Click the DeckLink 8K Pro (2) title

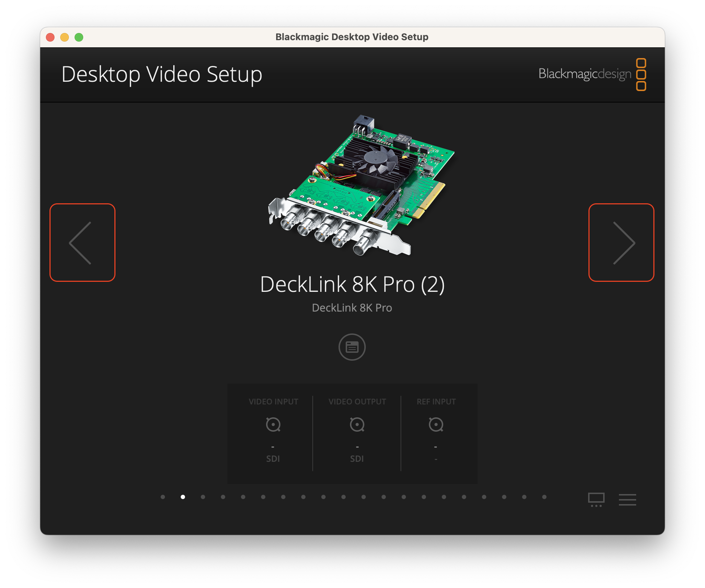[352, 284]
